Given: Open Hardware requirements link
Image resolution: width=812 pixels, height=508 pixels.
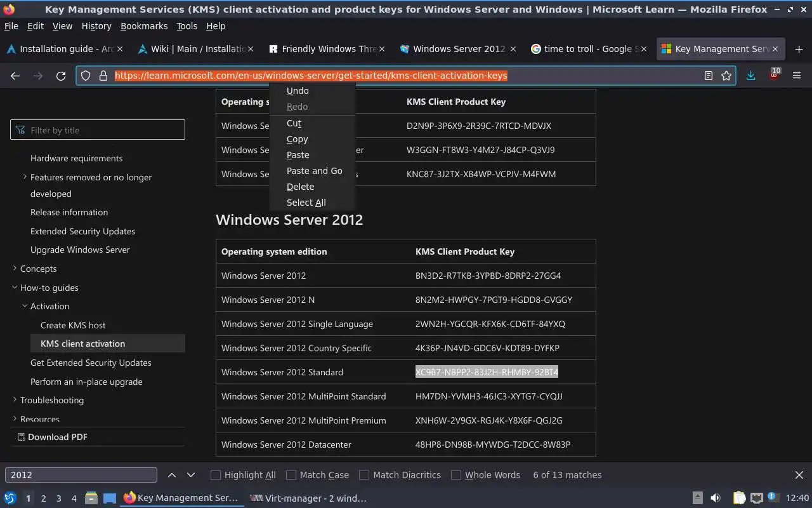Looking at the screenshot, I should (76, 158).
